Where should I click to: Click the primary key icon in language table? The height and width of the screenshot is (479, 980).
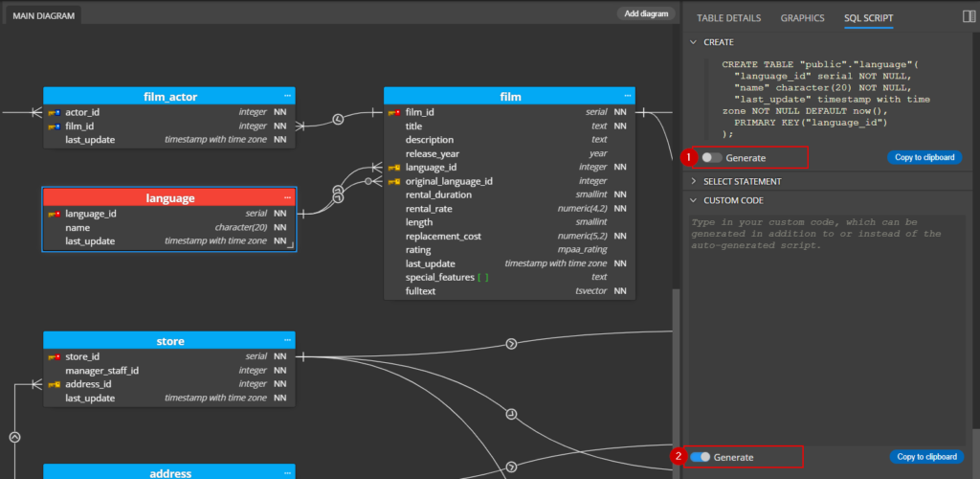pyautogui.click(x=55, y=214)
